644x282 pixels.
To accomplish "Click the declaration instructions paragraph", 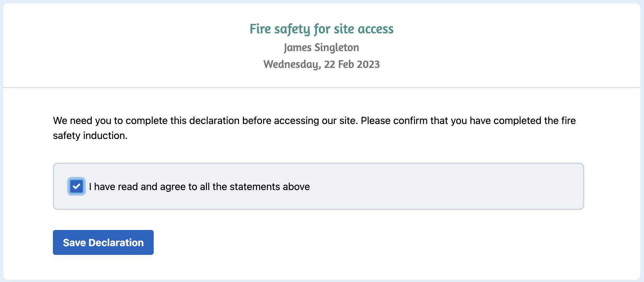I will 314,128.
